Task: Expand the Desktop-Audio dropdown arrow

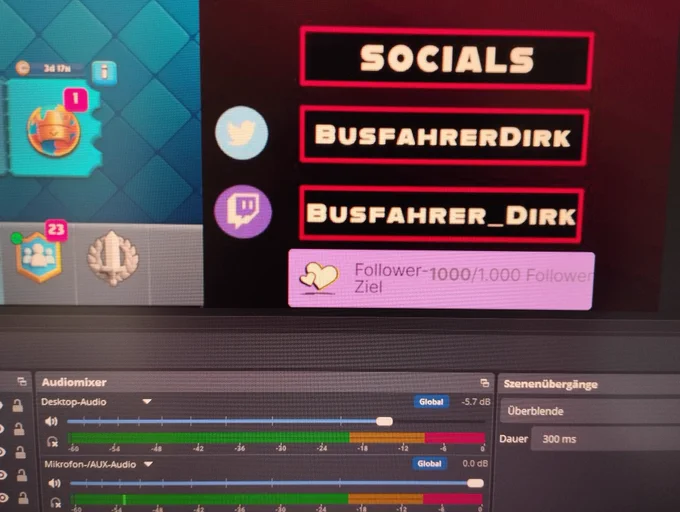Action: click(x=147, y=401)
